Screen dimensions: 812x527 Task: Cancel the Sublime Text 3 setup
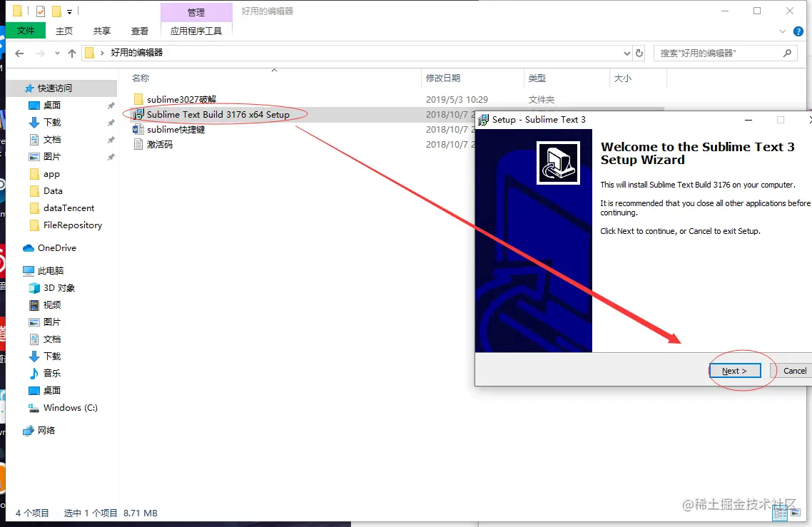pos(794,371)
